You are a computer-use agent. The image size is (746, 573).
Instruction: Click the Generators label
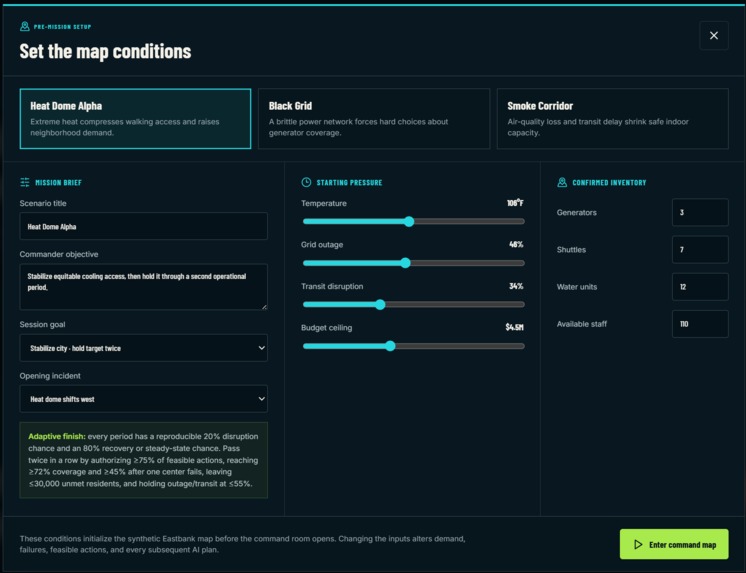[x=577, y=212]
